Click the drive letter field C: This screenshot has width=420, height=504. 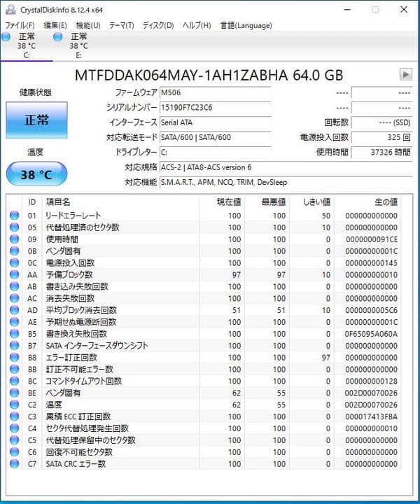(x=215, y=153)
